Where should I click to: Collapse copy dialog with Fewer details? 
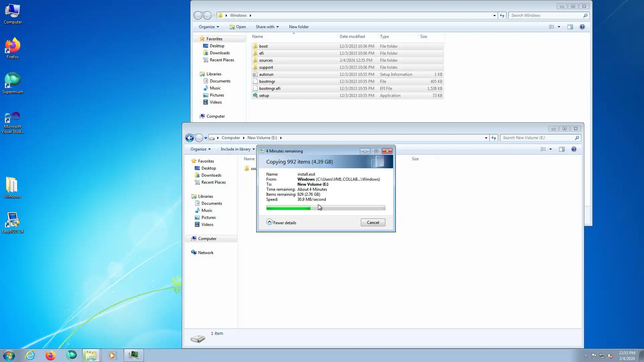[281, 223]
